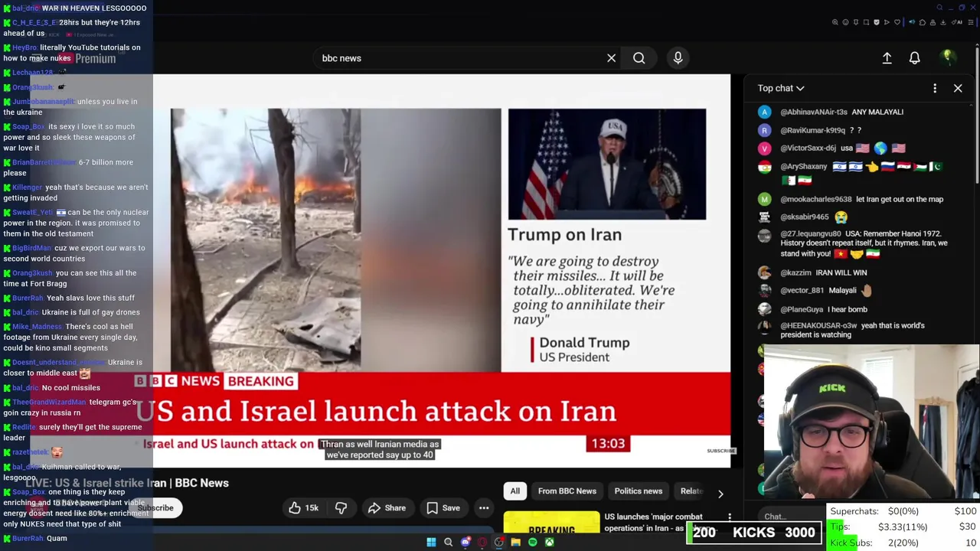Clear the 'bbc news' search text with X
The image size is (980, 551).
(x=611, y=58)
